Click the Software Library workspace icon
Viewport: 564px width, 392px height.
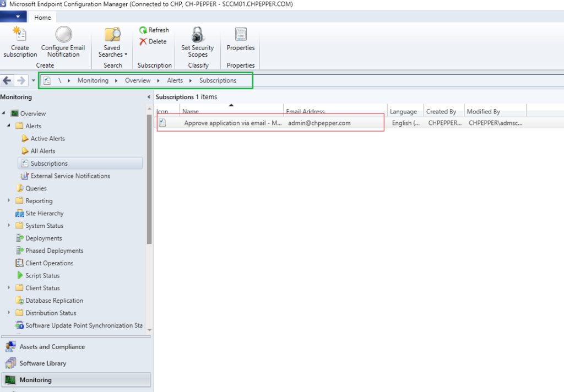[x=10, y=363]
